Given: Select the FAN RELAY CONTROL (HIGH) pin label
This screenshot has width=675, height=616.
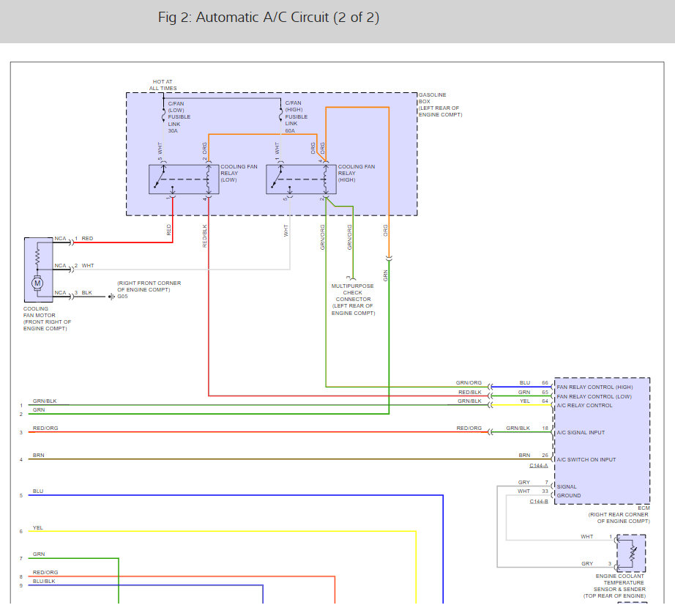Looking at the screenshot, I should pos(595,387).
